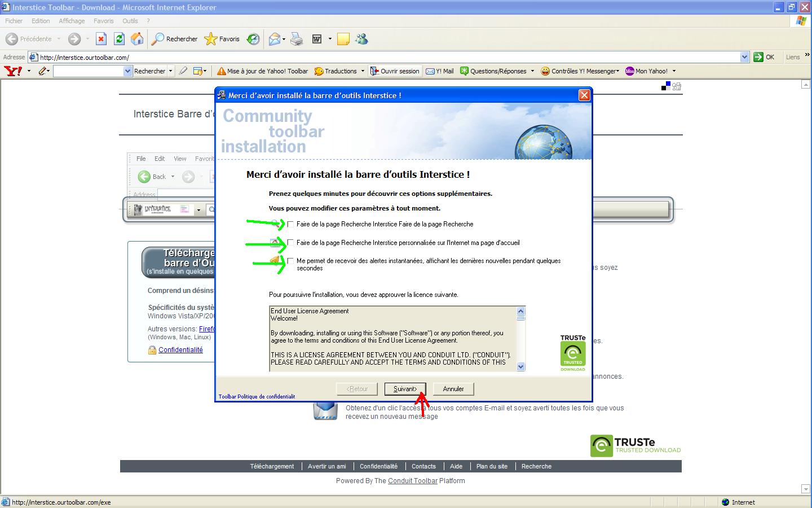
Task: Refresh the page with green arrows icon
Action: [119, 39]
